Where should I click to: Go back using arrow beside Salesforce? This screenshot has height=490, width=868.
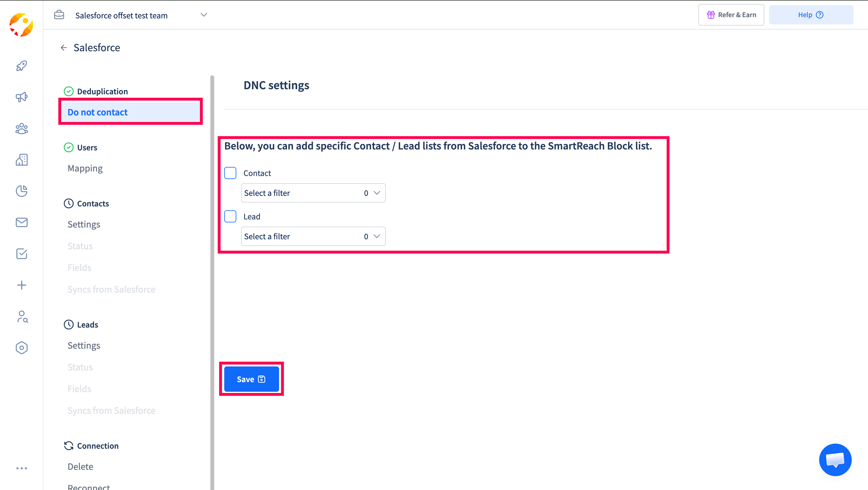pos(64,48)
